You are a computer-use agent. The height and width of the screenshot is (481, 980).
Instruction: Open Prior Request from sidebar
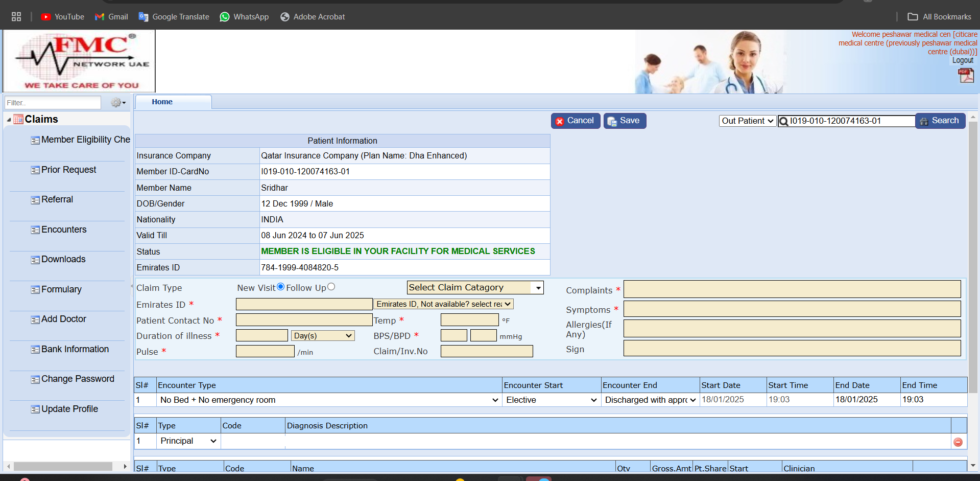68,170
